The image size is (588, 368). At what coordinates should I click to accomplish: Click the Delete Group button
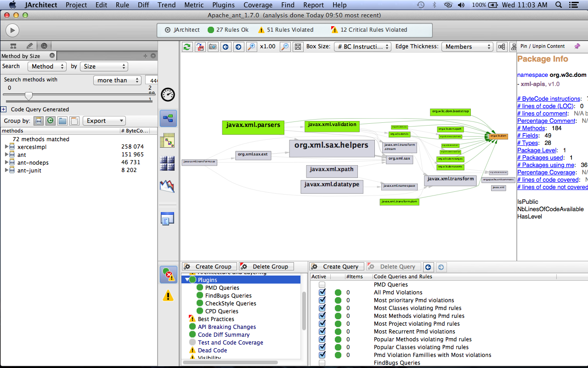point(266,267)
